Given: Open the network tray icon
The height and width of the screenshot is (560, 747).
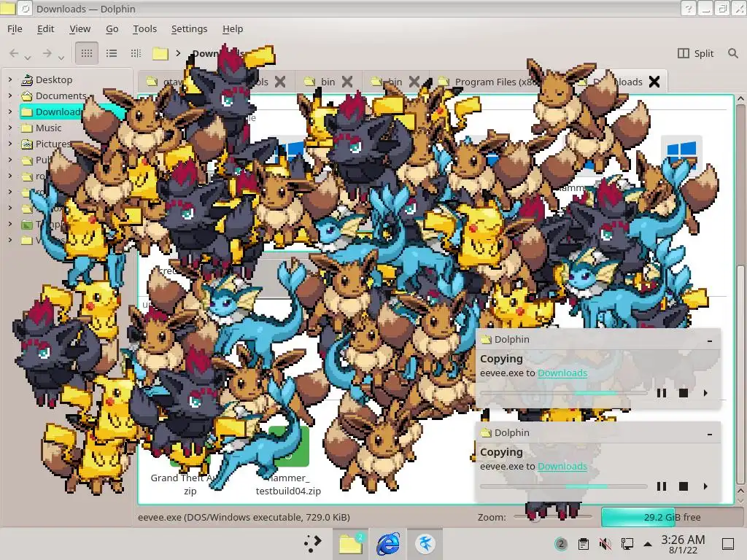Looking at the screenshot, I should (627, 544).
